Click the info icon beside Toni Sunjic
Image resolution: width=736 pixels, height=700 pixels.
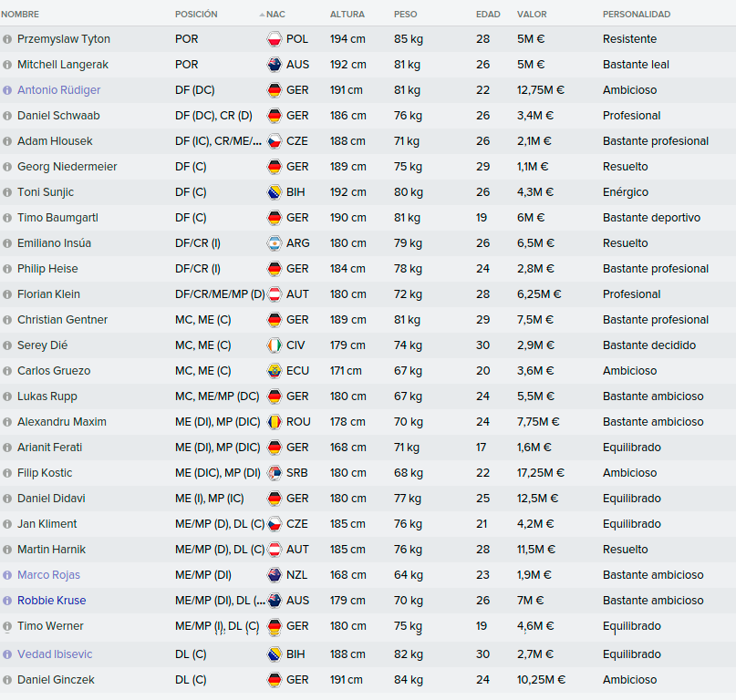point(7,192)
